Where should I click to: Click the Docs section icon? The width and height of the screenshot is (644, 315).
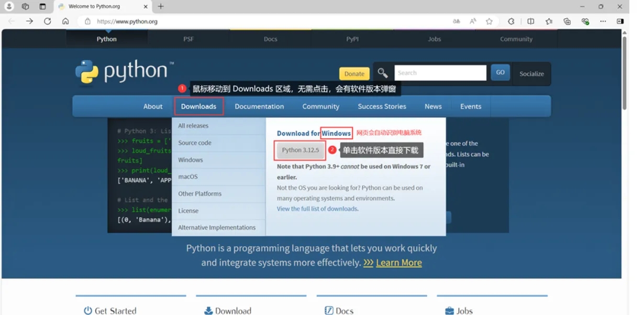pos(329,311)
